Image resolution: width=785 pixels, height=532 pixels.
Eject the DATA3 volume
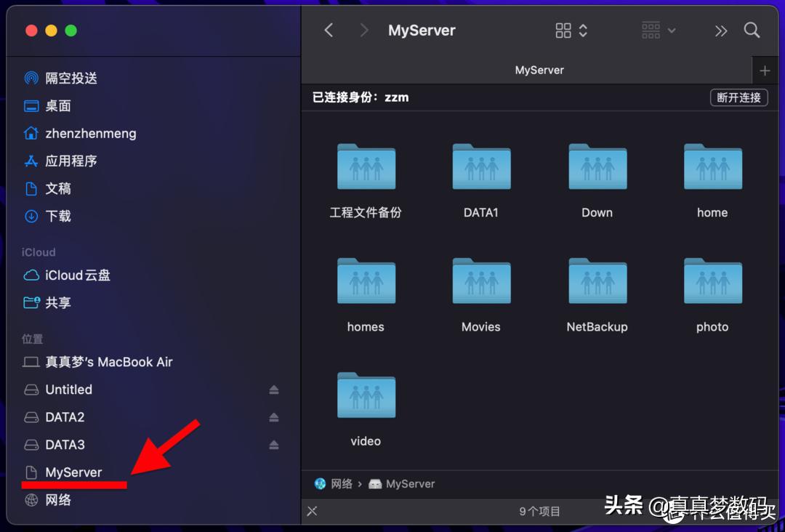coord(273,445)
